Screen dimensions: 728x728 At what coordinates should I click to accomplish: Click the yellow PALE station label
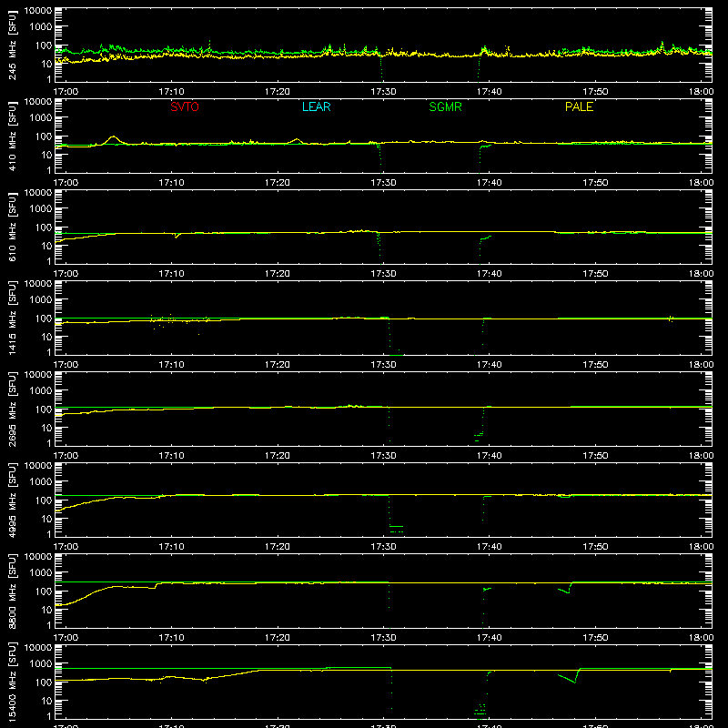click(579, 106)
